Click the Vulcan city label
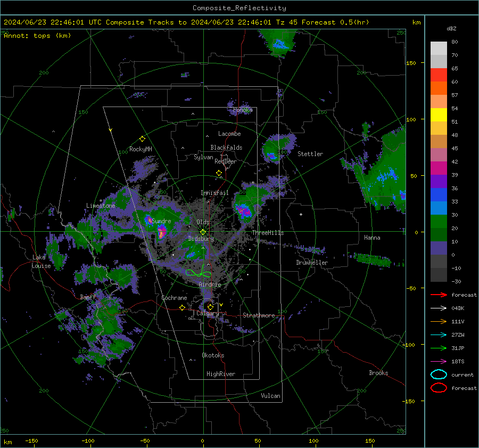The width and height of the screenshot is (479, 448). point(271,396)
